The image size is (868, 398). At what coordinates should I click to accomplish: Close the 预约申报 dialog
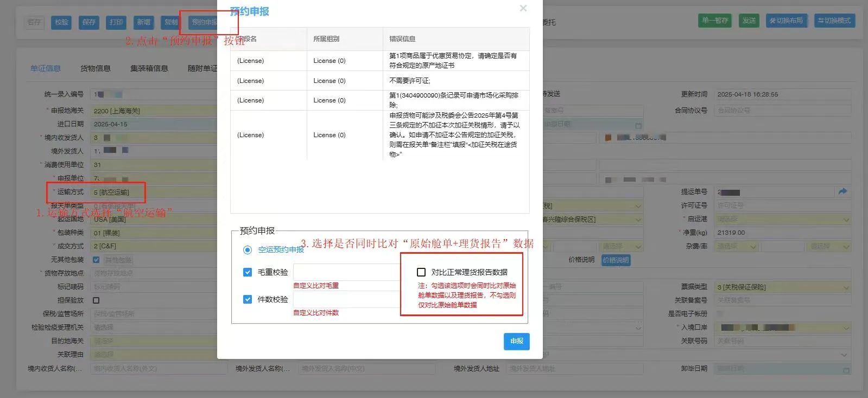click(x=523, y=8)
